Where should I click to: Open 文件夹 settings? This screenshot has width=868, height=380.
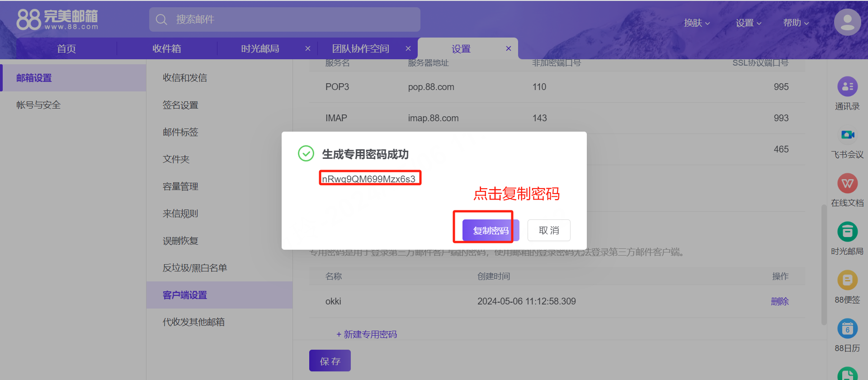click(x=219, y=159)
